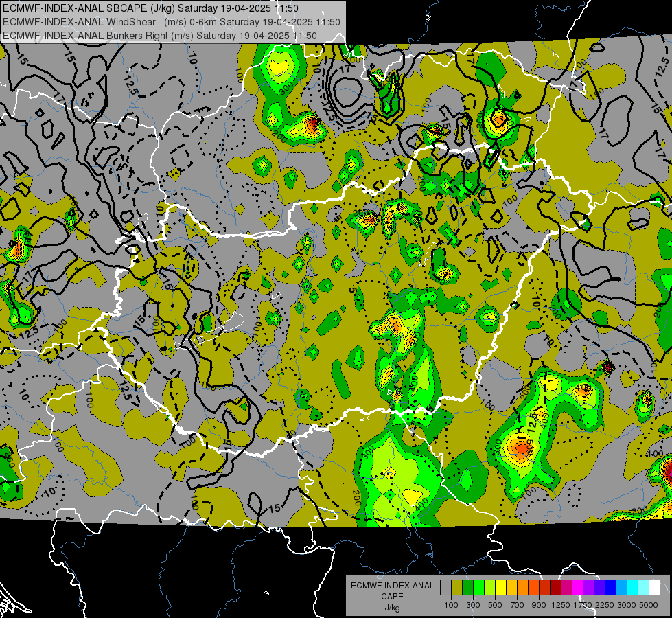
Task: Click the '1750' legend scale label
Action: pos(583,605)
